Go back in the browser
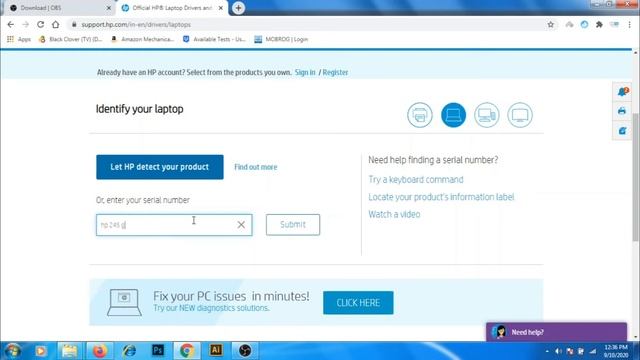This screenshot has width=640, height=360. [x=11, y=24]
